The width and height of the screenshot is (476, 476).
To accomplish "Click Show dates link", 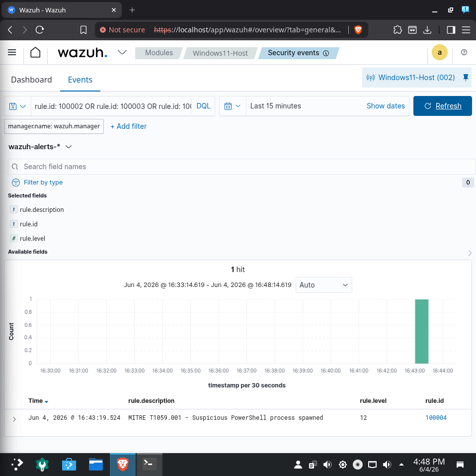I will (386, 106).
